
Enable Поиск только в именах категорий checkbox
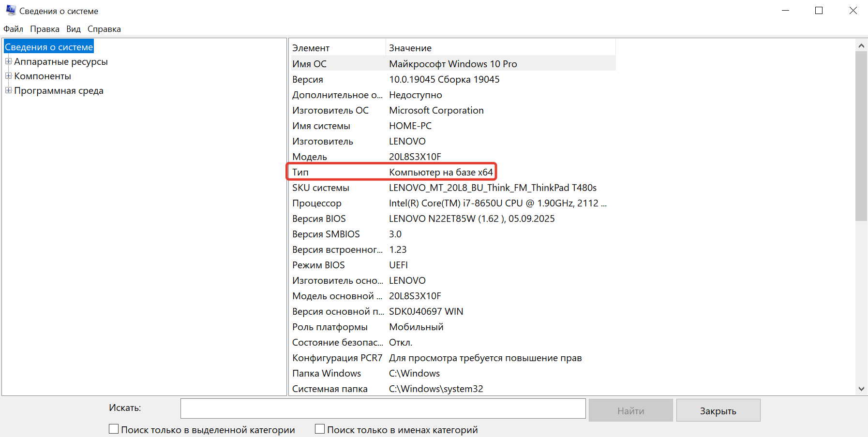coord(320,429)
